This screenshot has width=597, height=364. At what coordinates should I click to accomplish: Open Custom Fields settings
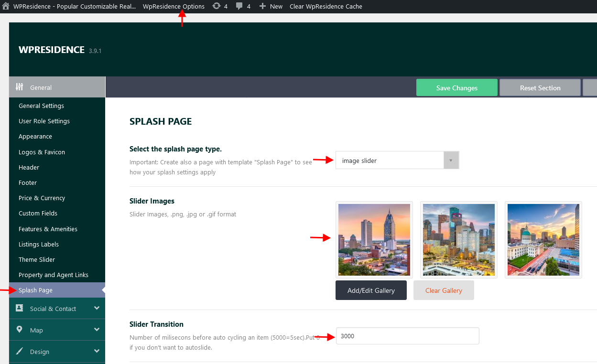coord(38,213)
